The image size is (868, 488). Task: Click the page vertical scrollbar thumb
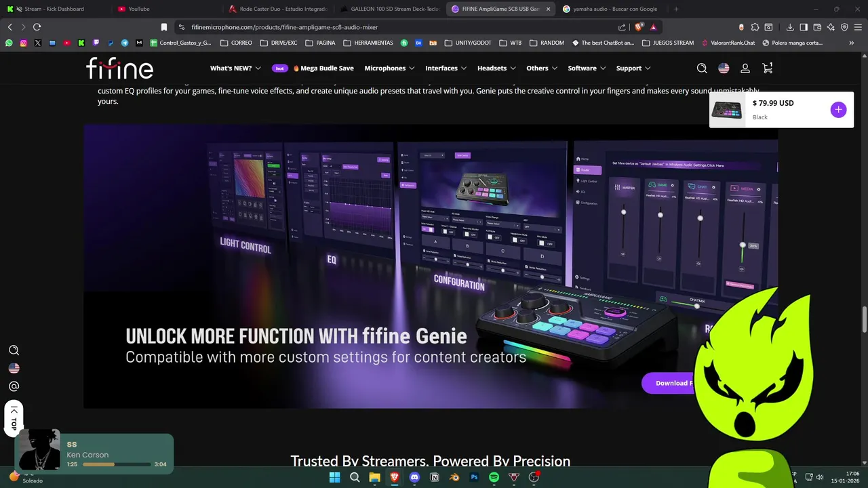pos(864,320)
